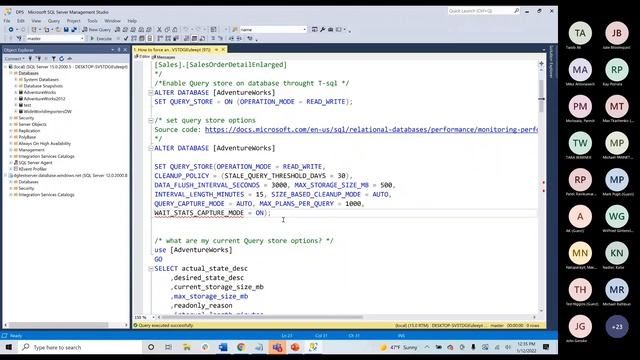Open File Explorer from the taskbar
640x360 pixels.
(187, 347)
